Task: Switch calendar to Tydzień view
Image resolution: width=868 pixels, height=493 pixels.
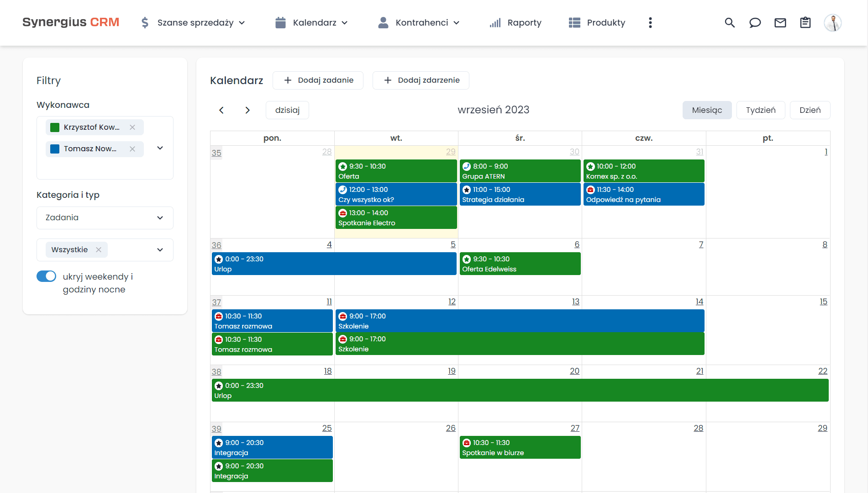Action: click(x=760, y=110)
